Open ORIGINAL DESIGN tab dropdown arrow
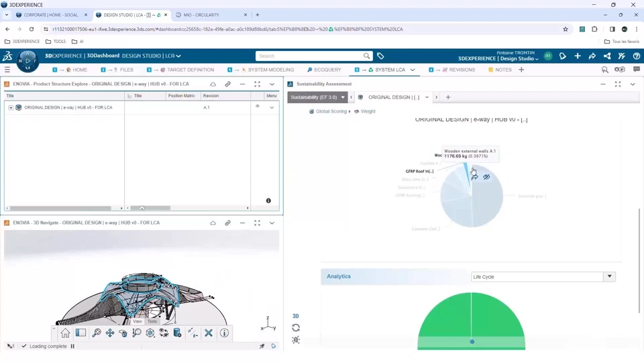This screenshot has height=362, width=644. [427, 97]
